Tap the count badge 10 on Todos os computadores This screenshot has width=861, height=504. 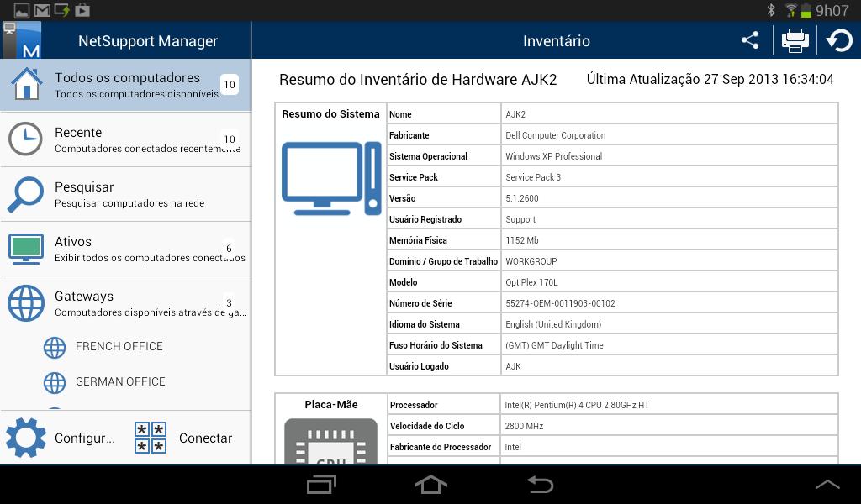click(x=230, y=85)
